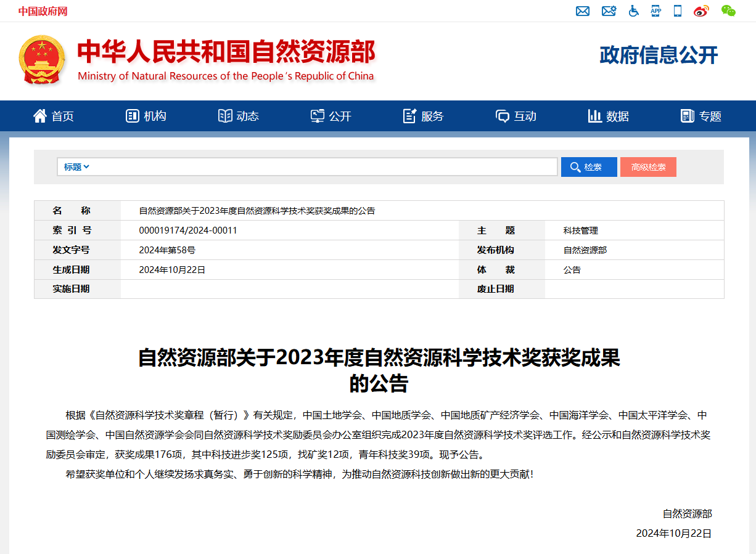The height and width of the screenshot is (554, 756).
Task: Click the 废止日期 label cell
Action: pyautogui.click(x=502, y=289)
